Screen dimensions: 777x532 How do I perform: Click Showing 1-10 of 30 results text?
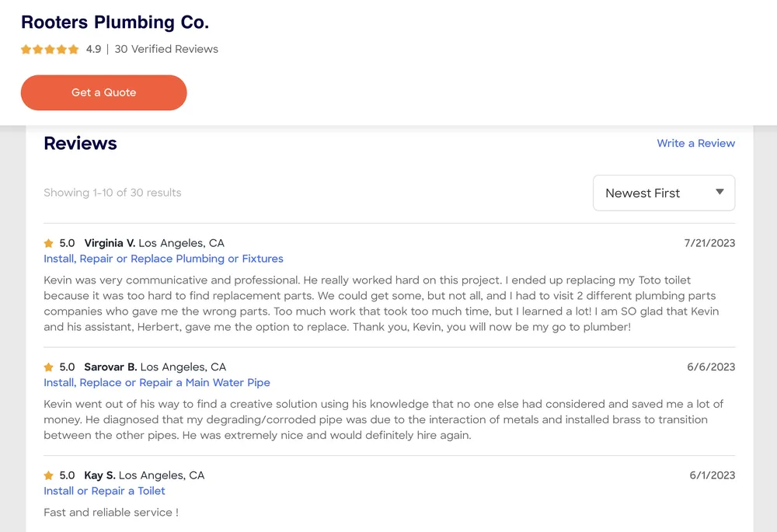112,193
